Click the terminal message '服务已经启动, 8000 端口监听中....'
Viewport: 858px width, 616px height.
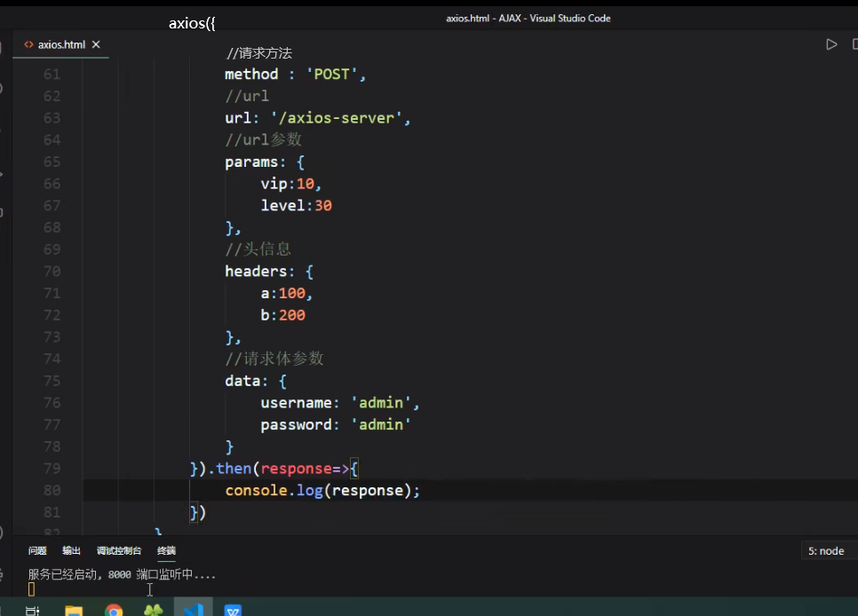pyautogui.click(x=122, y=574)
